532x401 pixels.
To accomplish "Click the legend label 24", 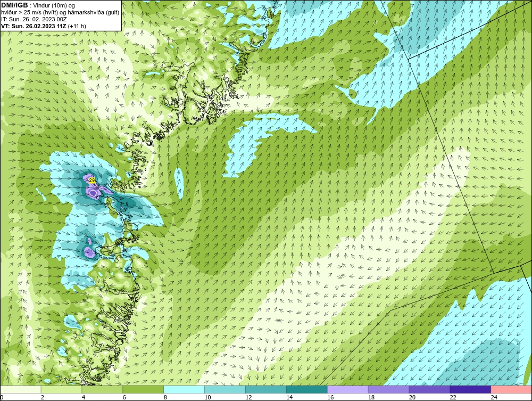I will point(494,397).
